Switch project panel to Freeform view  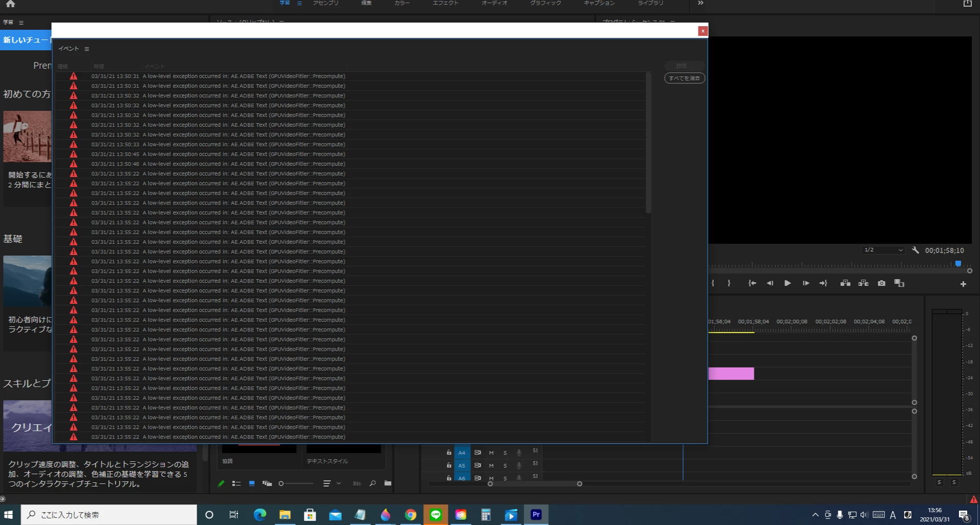(x=267, y=483)
